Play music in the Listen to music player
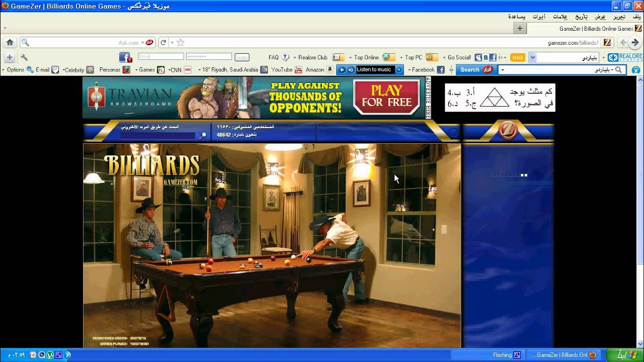 pos(342,70)
